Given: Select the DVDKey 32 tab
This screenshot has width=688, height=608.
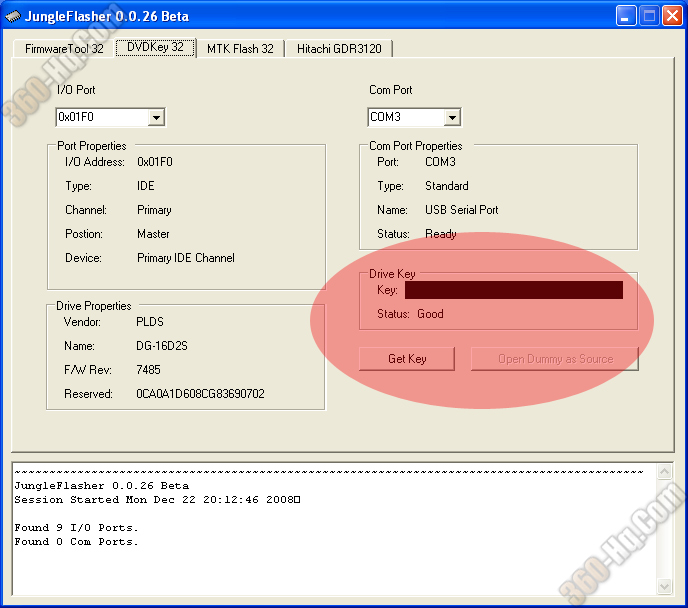Looking at the screenshot, I should pos(155,47).
